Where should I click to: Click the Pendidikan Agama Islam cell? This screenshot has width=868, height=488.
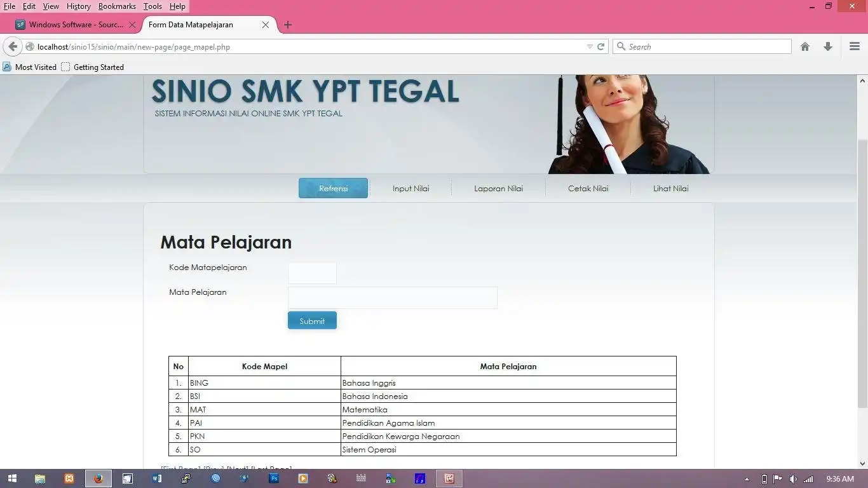(x=508, y=423)
